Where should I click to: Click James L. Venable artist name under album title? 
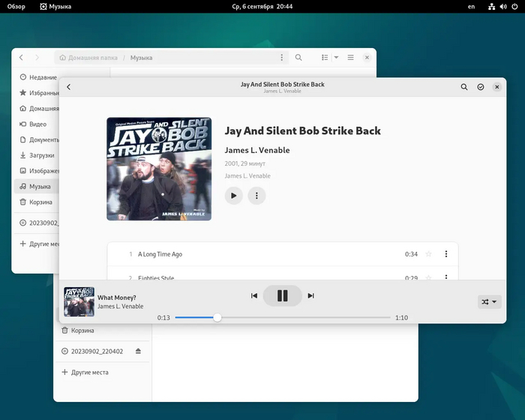click(x=257, y=151)
